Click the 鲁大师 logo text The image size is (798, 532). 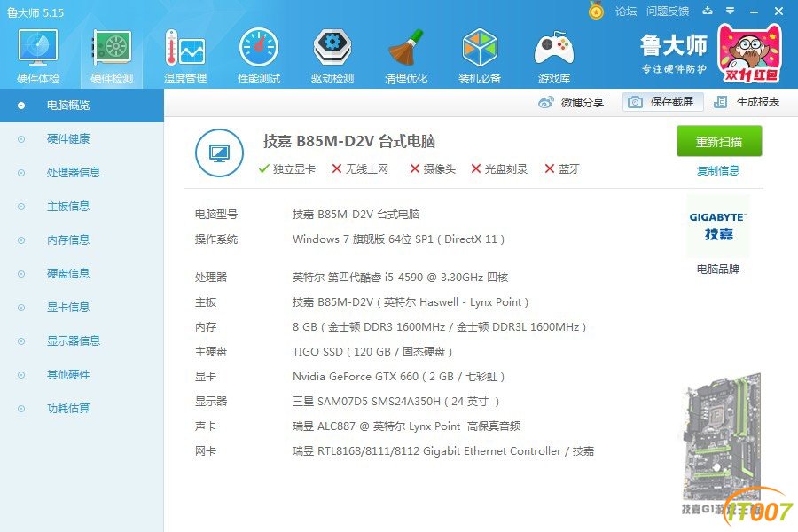pyautogui.click(x=674, y=46)
